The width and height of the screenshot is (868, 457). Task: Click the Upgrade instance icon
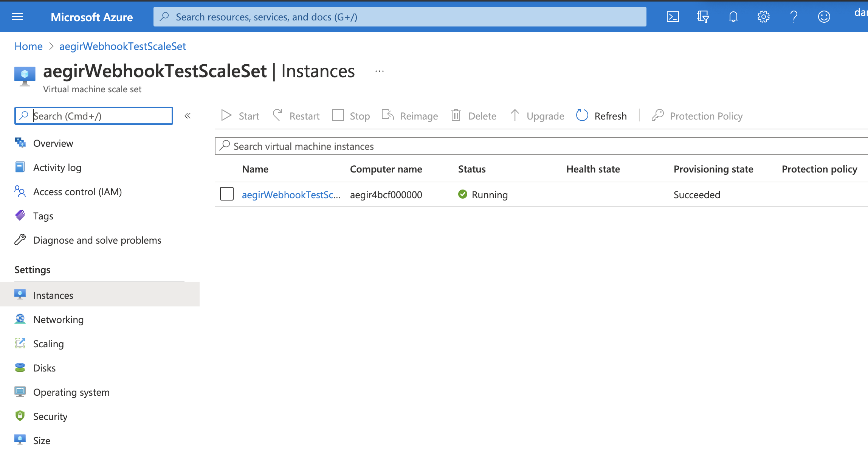coord(515,116)
